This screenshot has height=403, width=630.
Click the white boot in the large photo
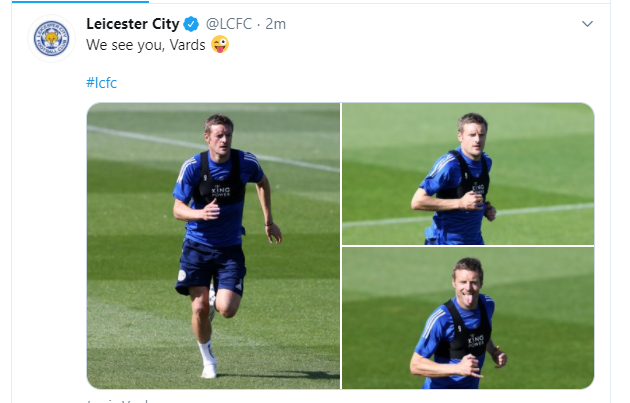pos(209,368)
